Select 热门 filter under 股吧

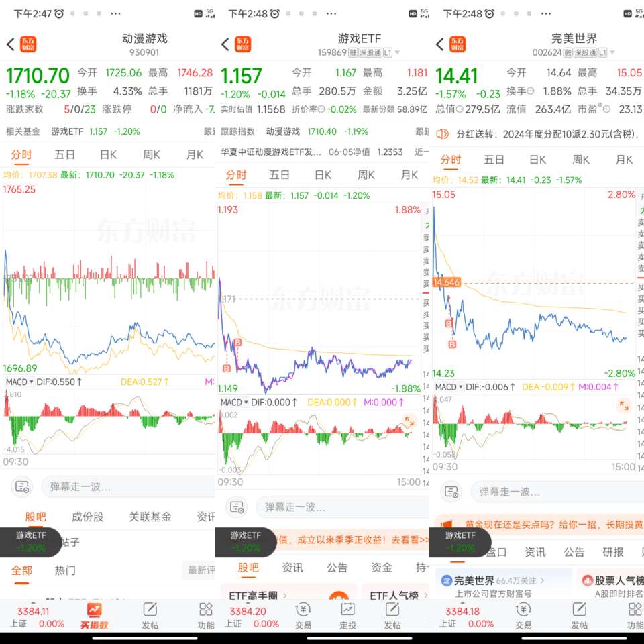(65, 570)
